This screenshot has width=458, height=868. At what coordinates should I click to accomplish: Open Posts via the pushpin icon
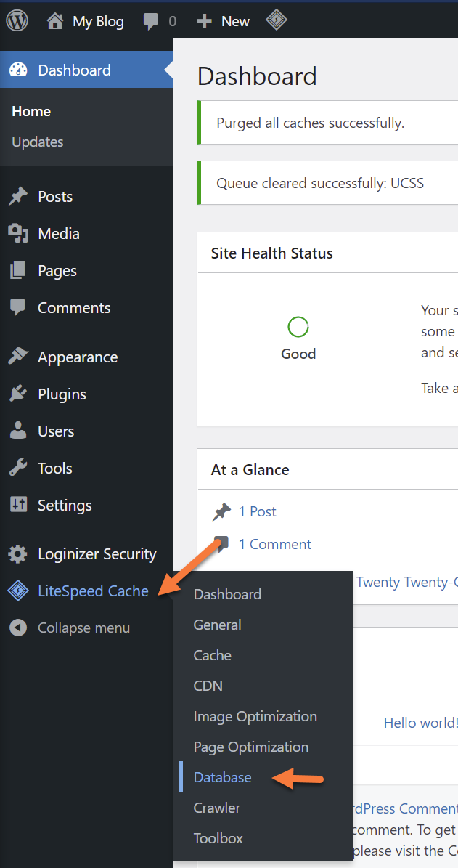18,197
